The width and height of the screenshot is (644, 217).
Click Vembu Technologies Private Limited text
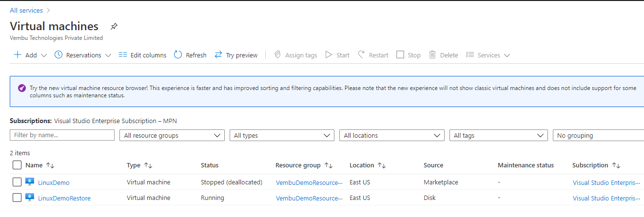point(56,38)
